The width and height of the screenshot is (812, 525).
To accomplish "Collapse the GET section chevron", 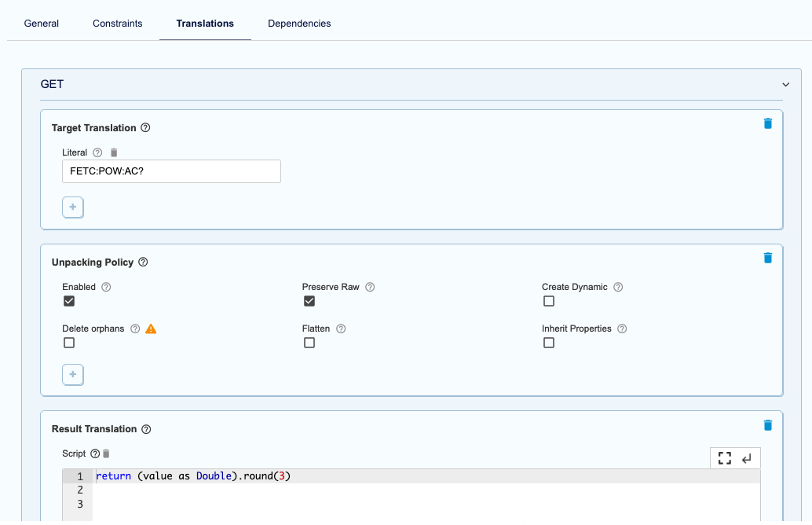I will click(785, 84).
